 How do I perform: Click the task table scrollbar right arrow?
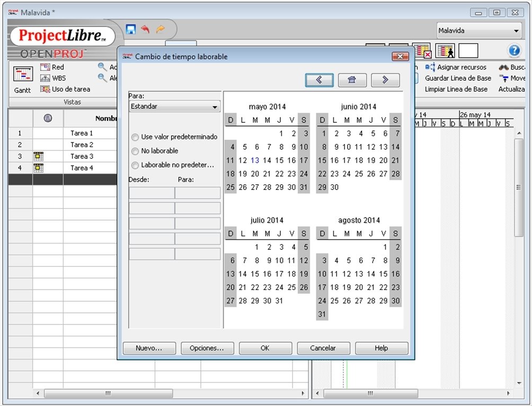303,393
